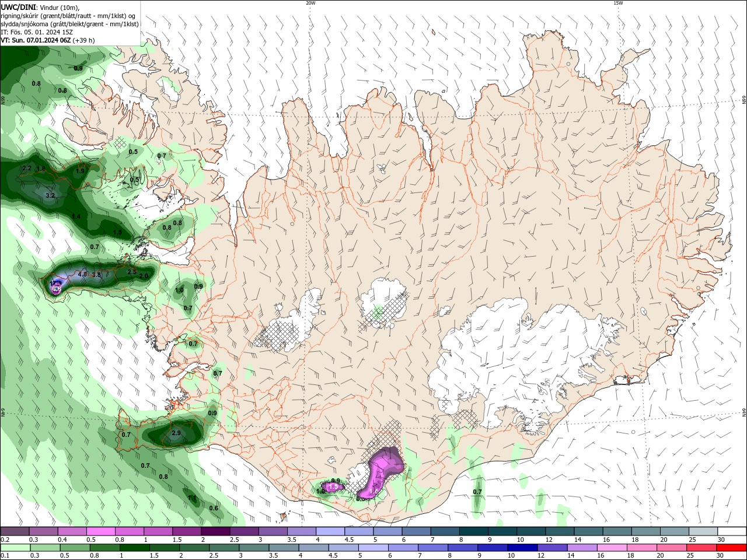Click the UWC/DINI title text
This screenshot has height=560, width=747.
point(18,7)
